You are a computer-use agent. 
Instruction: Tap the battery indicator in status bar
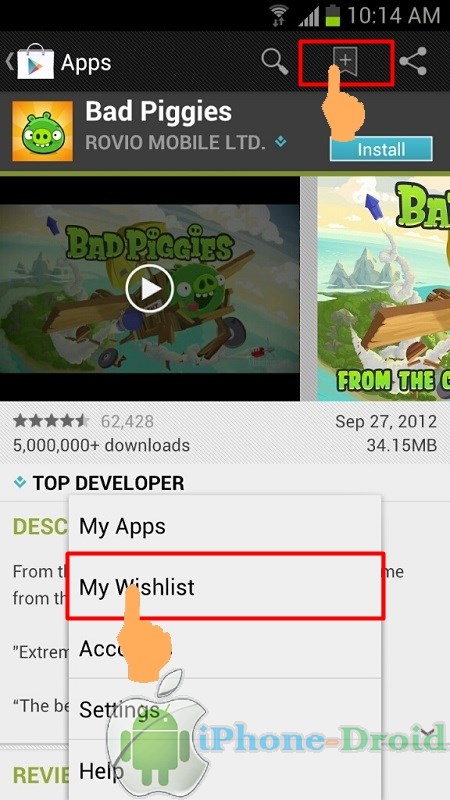click(x=333, y=15)
